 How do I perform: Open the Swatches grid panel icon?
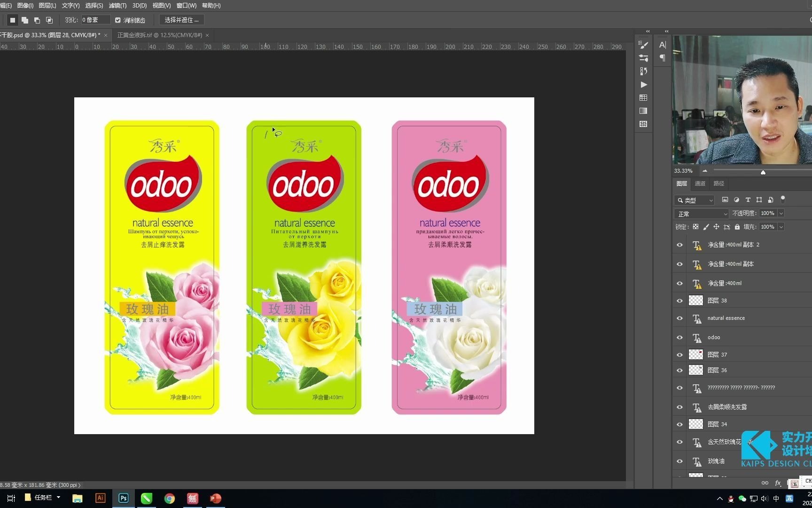pyautogui.click(x=643, y=97)
